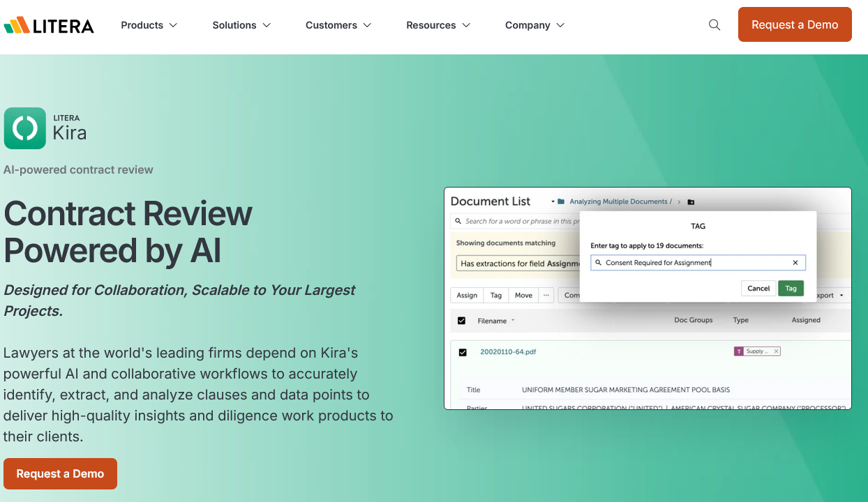Screen dimensions: 868x502
Task: Open the site search magnifier icon
Action: [x=714, y=25]
